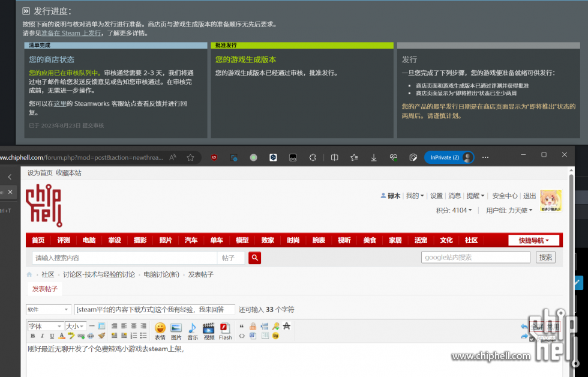Center the text alignment
This screenshot has width=588, height=377.
133,326
